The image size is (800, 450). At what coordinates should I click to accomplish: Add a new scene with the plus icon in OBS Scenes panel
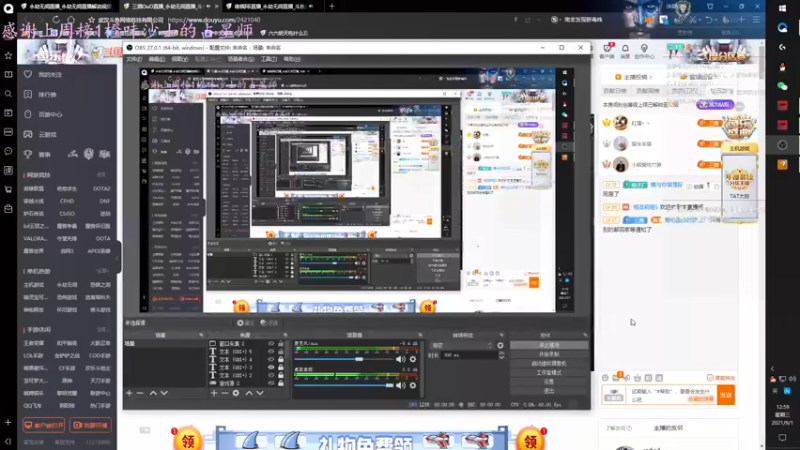pyautogui.click(x=129, y=393)
